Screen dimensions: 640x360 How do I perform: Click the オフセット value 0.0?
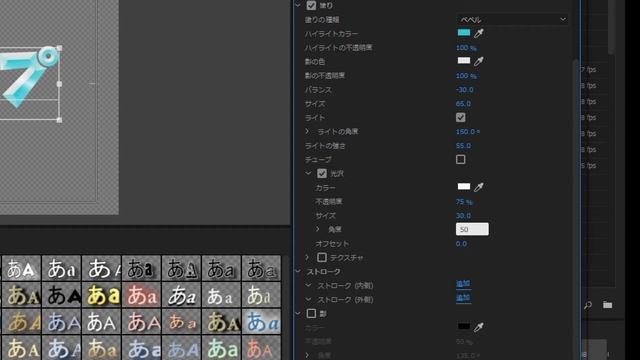[x=461, y=244]
